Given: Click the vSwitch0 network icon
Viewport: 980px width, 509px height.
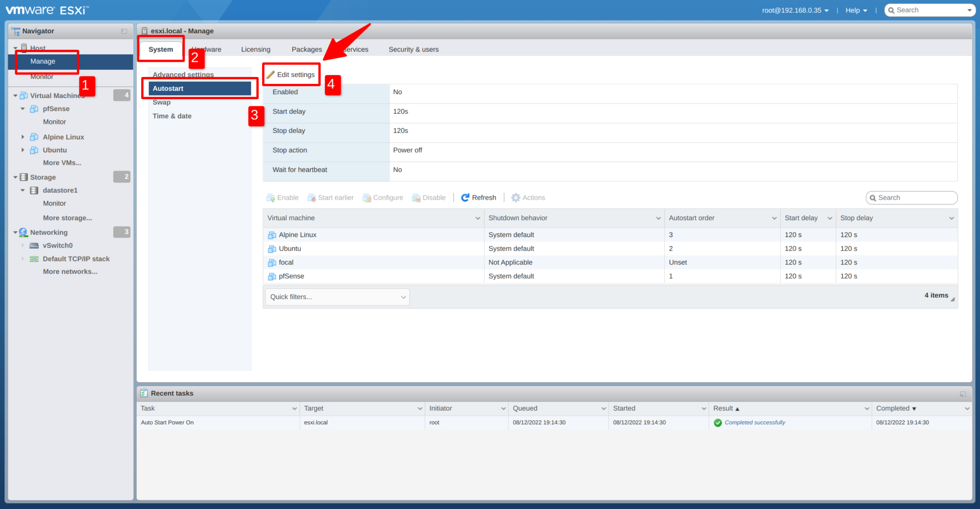Looking at the screenshot, I should click(x=34, y=246).
